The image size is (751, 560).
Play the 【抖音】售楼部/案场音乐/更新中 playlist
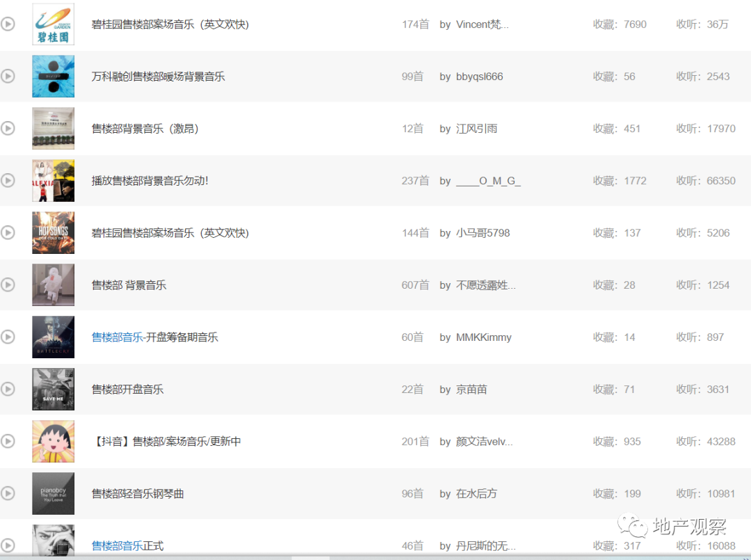8,441
